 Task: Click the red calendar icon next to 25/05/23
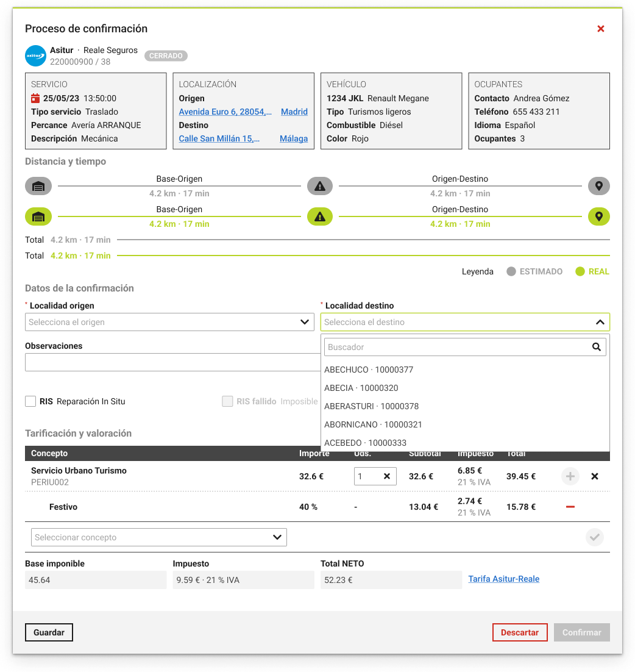35,98
